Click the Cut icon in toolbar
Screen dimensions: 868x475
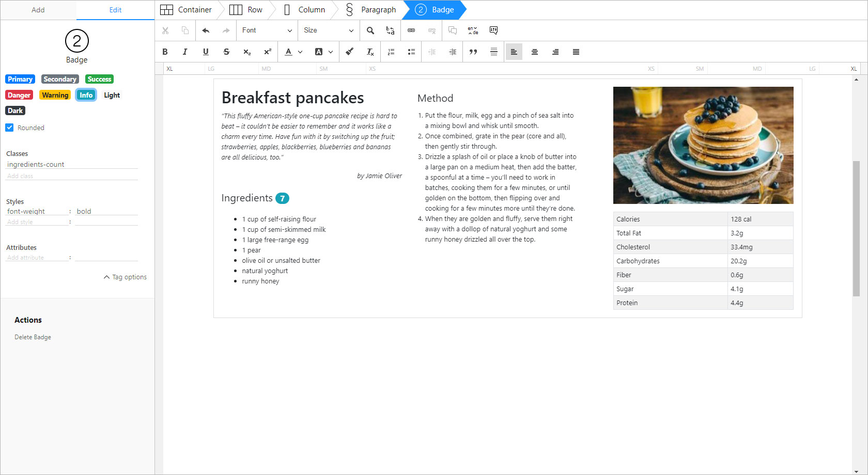pos(165,30)
